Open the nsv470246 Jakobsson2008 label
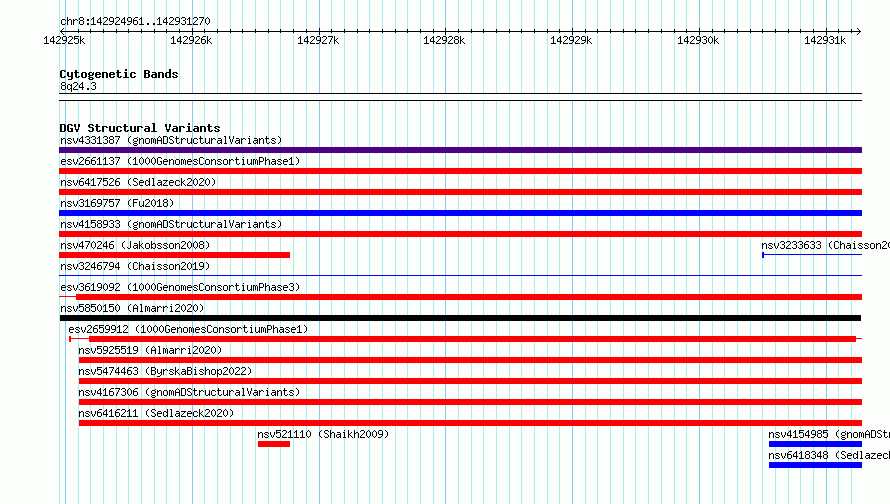 (x=135, y=245)
